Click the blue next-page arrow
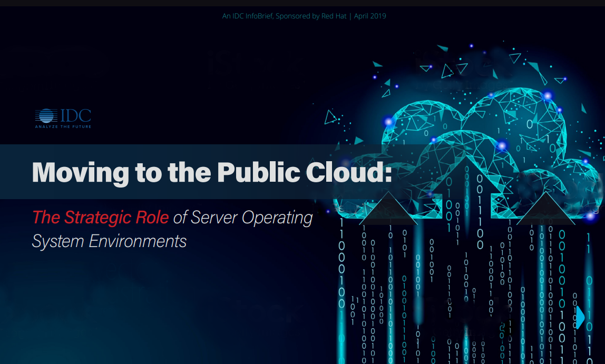The height and width of the screenshot is (364, 605). (580, 317)
